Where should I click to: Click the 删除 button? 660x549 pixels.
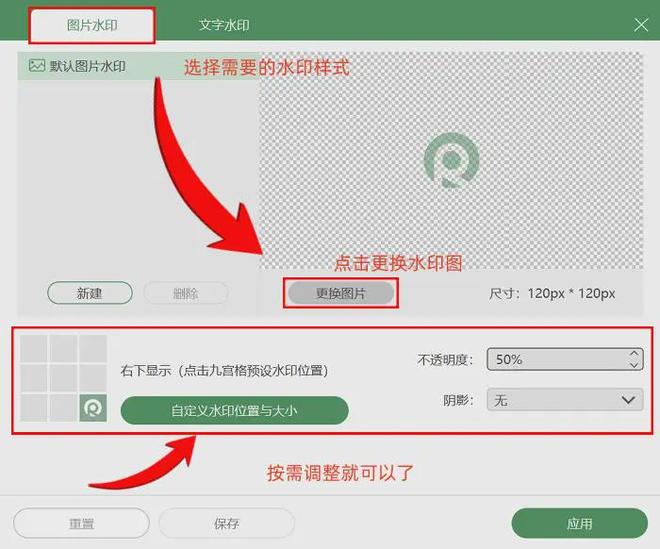pos(186,293)
